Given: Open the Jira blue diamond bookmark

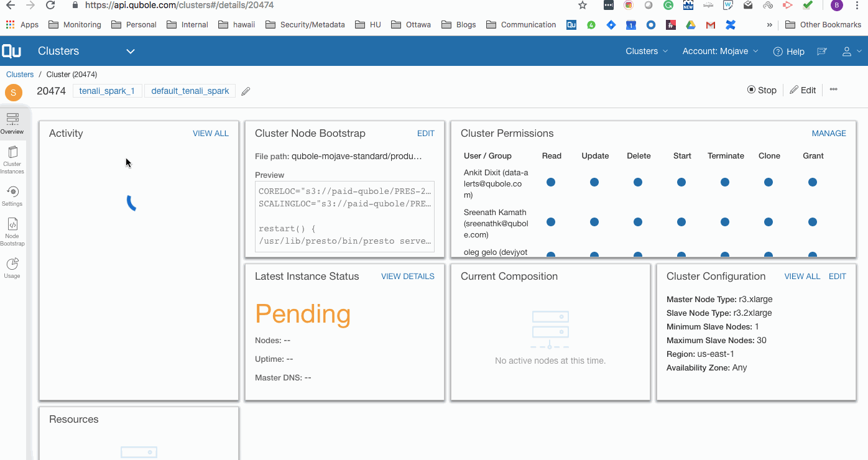Looking at the screenshot, I should [611, 25].
